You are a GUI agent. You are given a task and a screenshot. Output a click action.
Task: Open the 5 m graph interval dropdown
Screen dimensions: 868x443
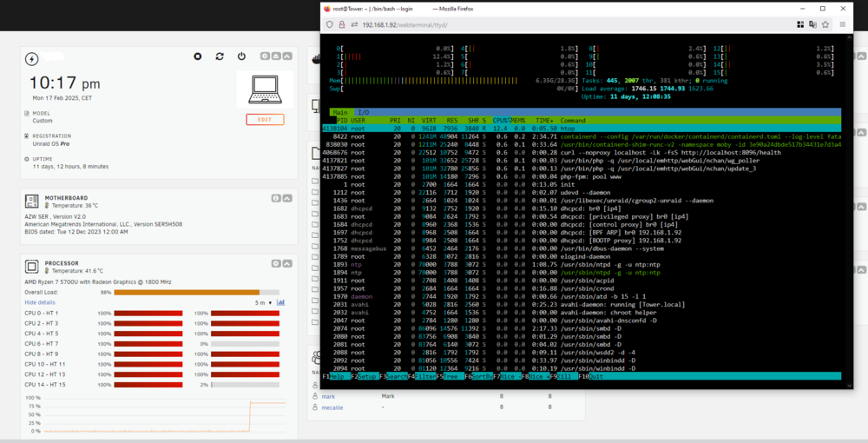(264, 302)
